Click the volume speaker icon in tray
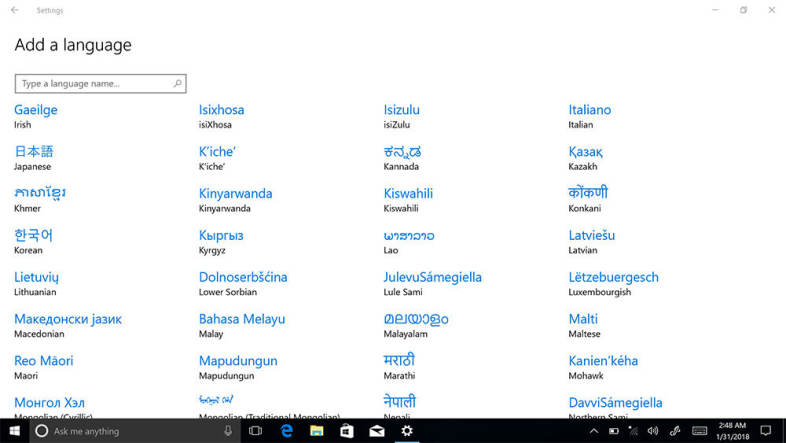786x443 pixels. (654, 431)
